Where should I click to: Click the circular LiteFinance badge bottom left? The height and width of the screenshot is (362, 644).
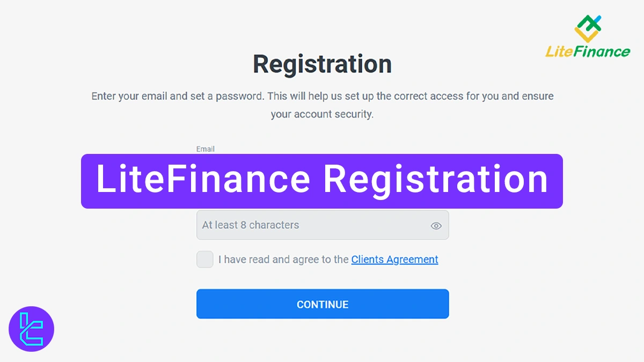click(x=31, y=329)
